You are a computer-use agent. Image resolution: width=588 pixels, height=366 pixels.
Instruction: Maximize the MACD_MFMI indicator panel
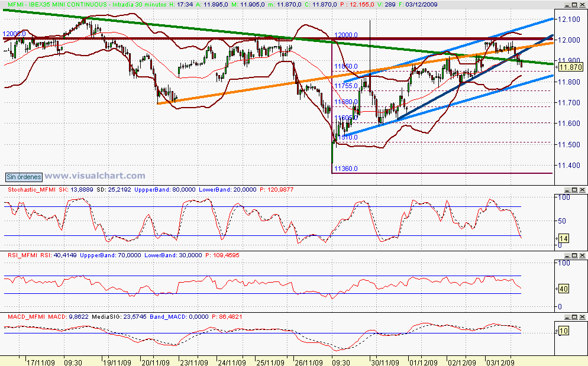click(574, 317)
